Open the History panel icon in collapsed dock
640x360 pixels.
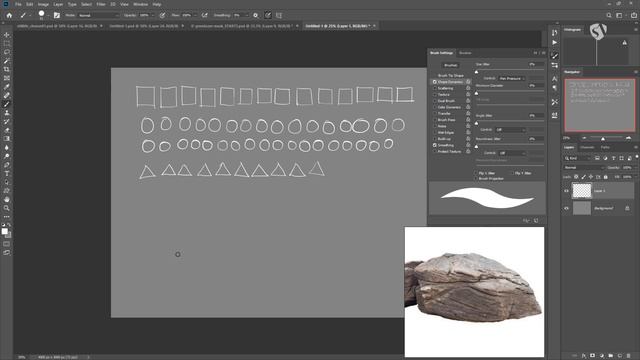[554, 33]
